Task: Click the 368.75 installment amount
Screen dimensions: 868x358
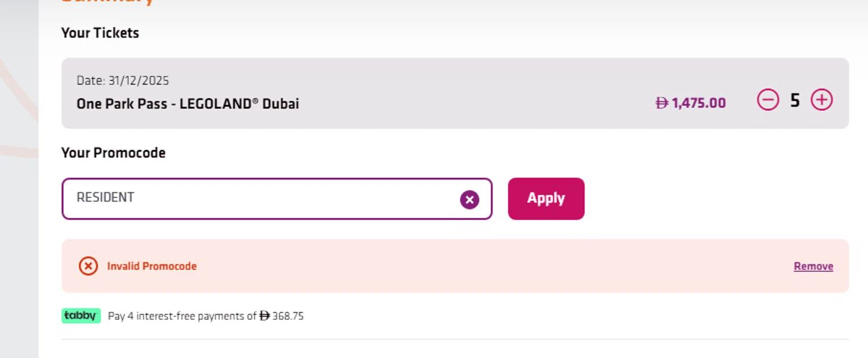Action: click(288, 316)
